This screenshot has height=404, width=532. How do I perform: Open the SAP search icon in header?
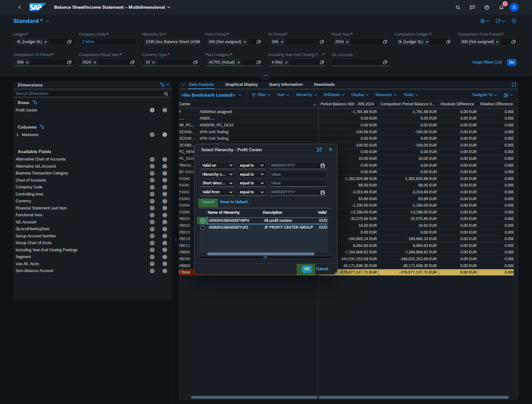pos(458,7)
